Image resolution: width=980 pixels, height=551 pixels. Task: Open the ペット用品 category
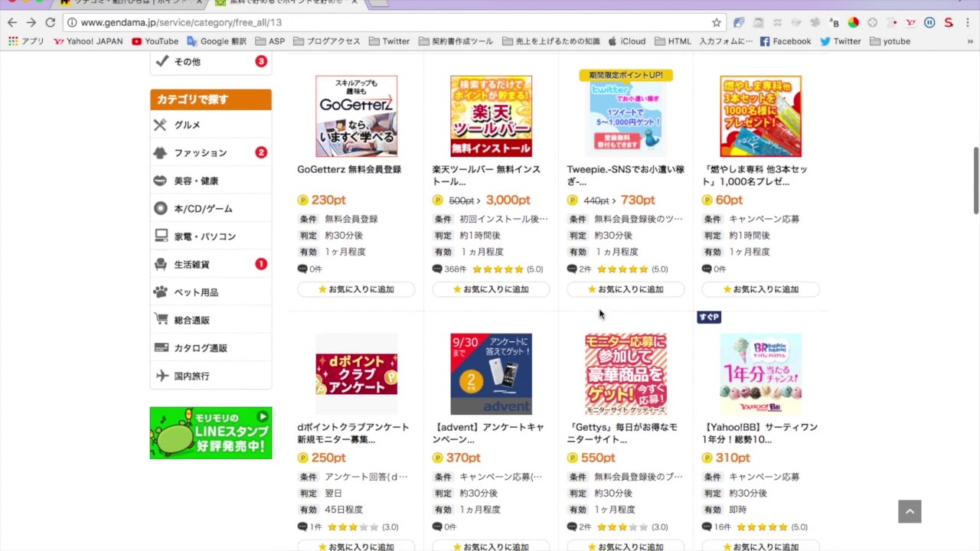point(211,292)
